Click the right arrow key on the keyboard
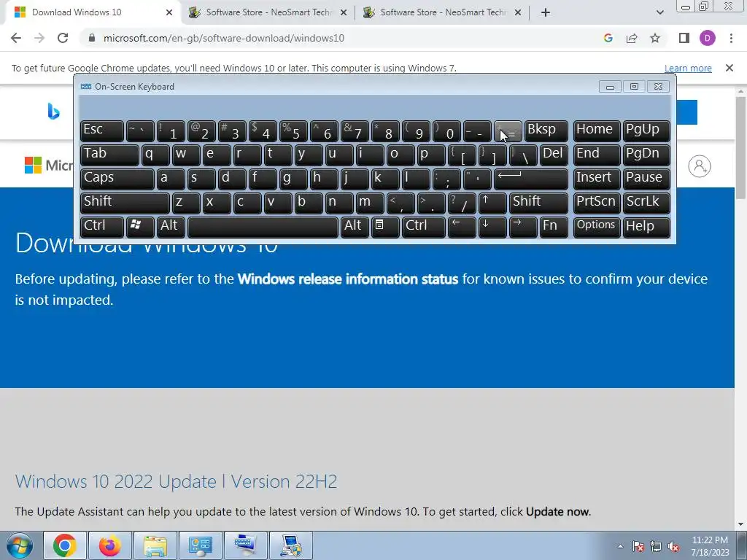The height and width of the screenshot is (560, 747). [x=522, y=227]
